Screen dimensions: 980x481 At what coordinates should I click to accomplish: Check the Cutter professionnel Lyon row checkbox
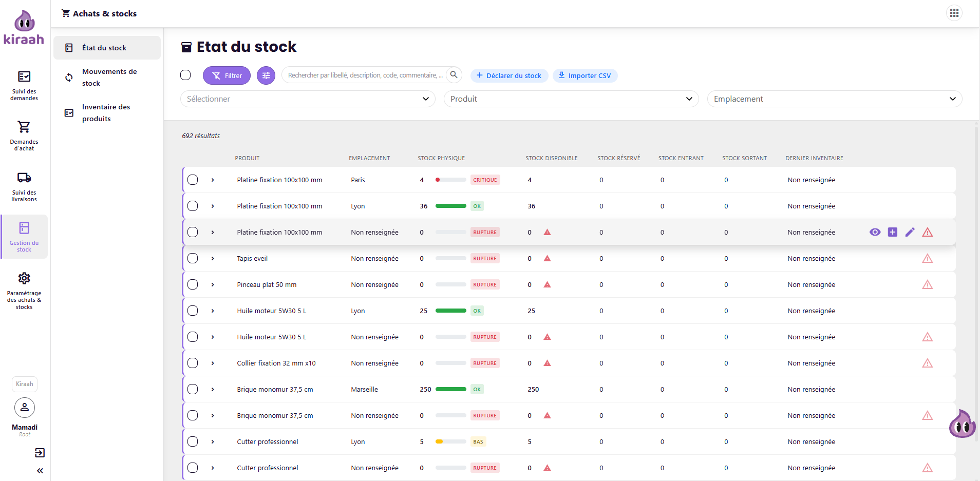[193, 441]
